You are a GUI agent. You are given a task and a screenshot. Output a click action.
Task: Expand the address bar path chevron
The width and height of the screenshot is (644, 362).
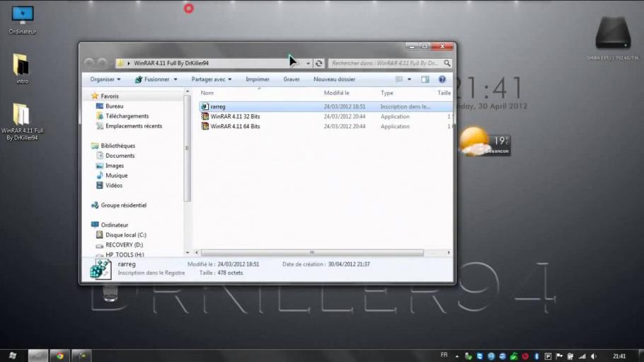pyautogui.click(x=129, y=63)
